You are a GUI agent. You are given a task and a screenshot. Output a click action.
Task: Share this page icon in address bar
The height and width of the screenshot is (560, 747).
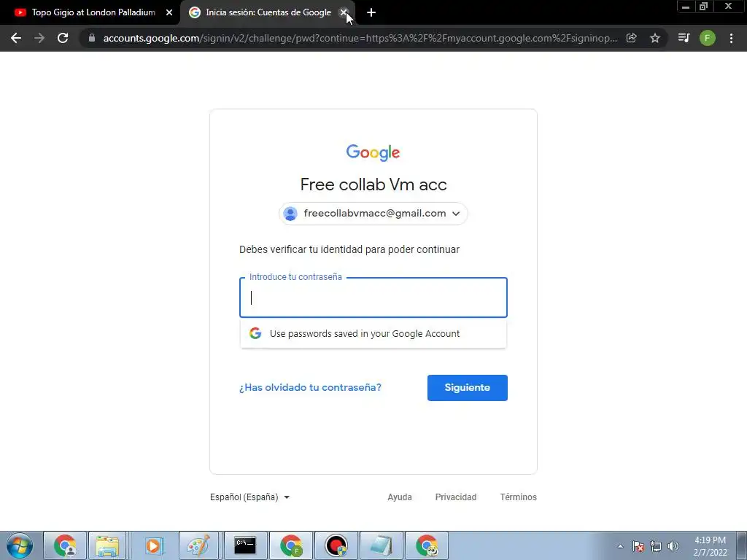pyautogui.click(x=631, y=38)
